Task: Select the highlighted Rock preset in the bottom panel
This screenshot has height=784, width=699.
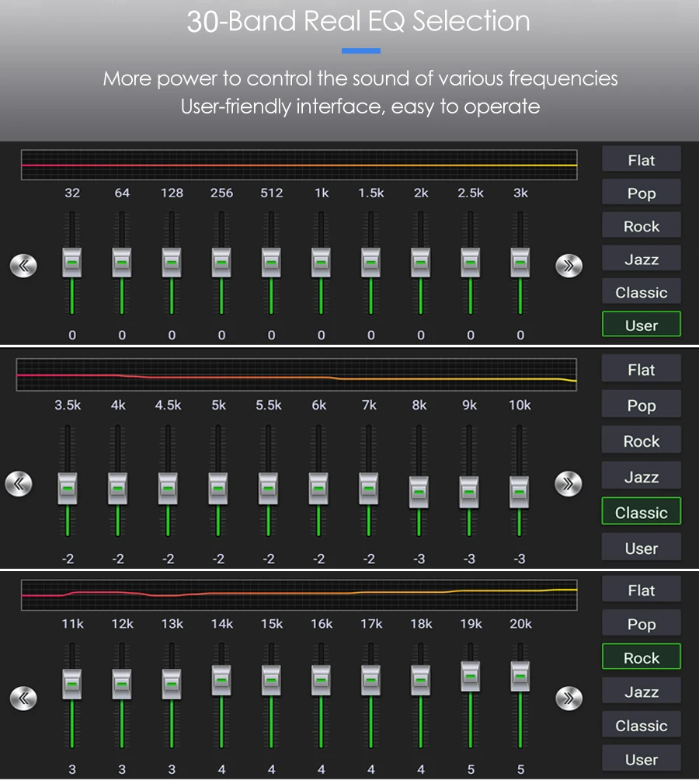Action: [x=641, y=657]
